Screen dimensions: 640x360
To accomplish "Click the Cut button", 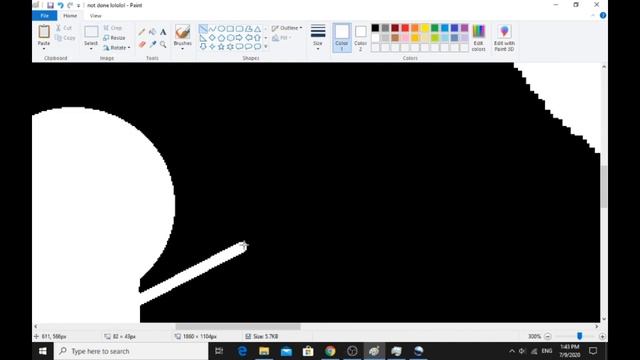I will coord(64,28).
